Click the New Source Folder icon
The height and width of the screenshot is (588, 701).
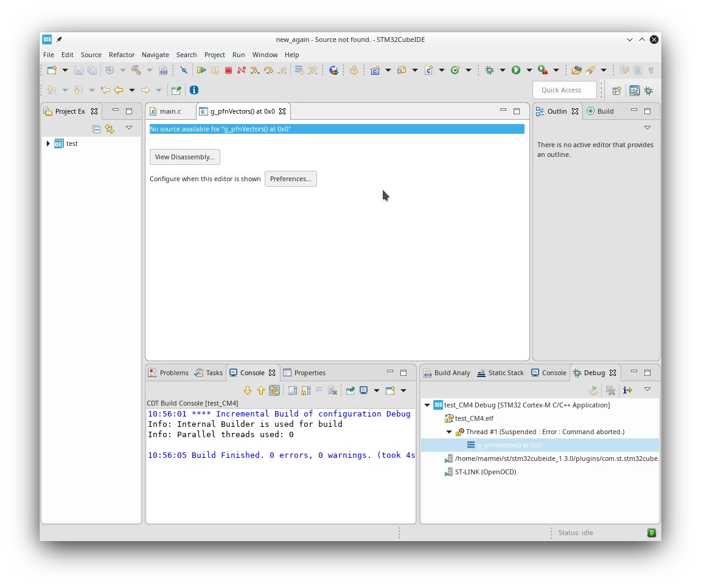point(402,70)
